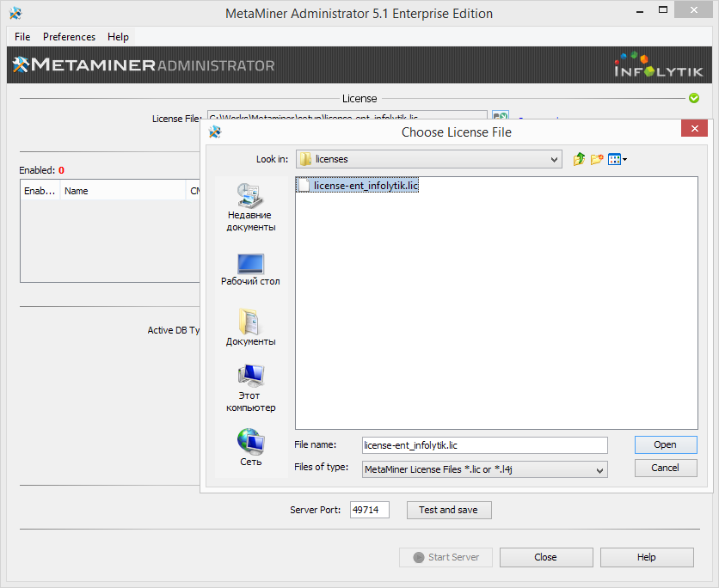Click the Open button
Image resolution: width=719 pixels, height=588 pixels.
pos(666,444)
